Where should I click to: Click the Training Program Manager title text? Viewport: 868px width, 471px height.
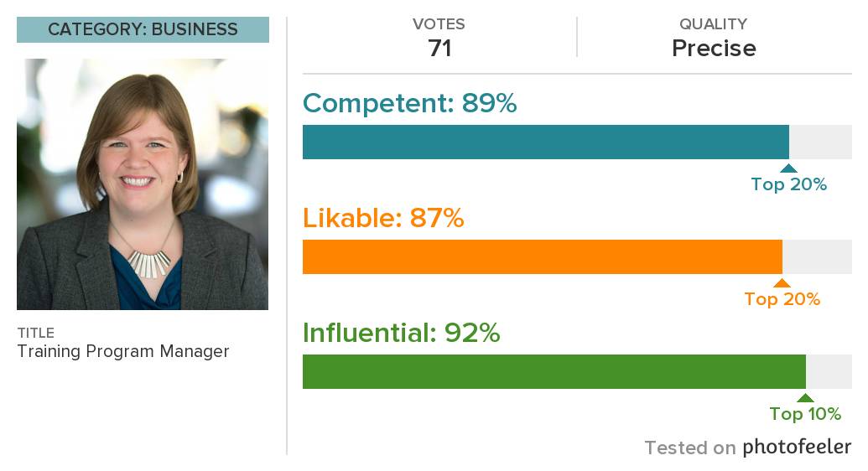click(123, 351)
